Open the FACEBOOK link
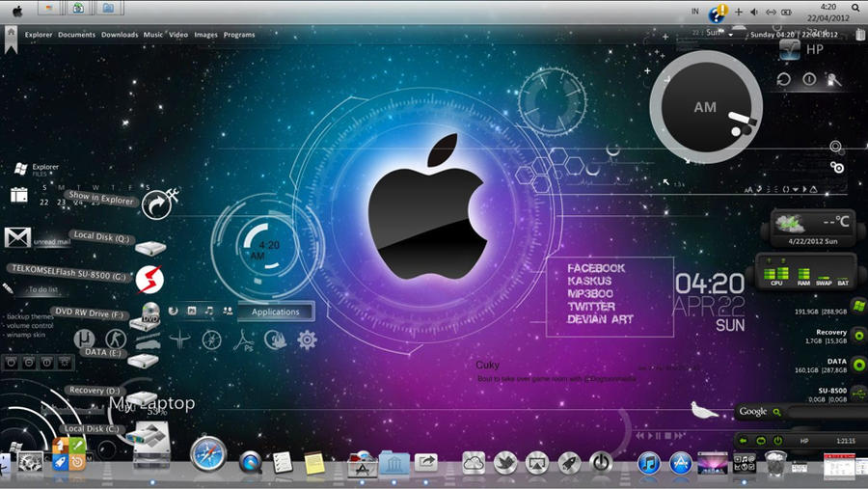 pos(596,268)
